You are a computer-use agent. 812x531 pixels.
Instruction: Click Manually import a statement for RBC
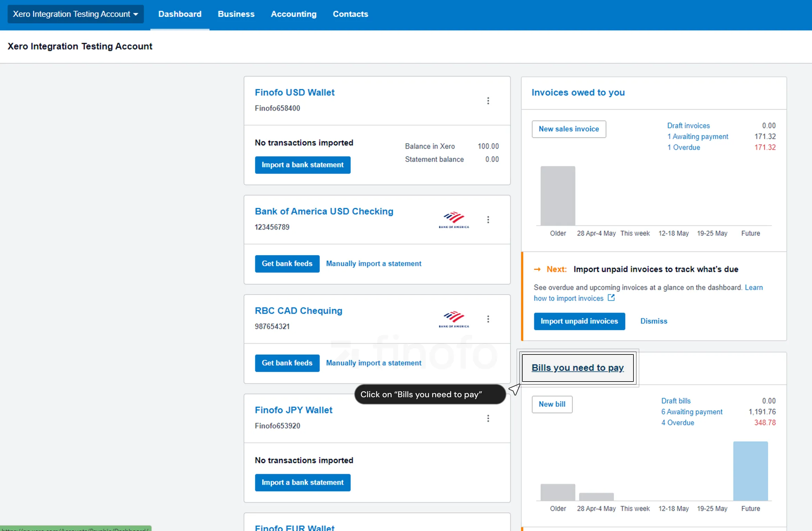point(373,363)
